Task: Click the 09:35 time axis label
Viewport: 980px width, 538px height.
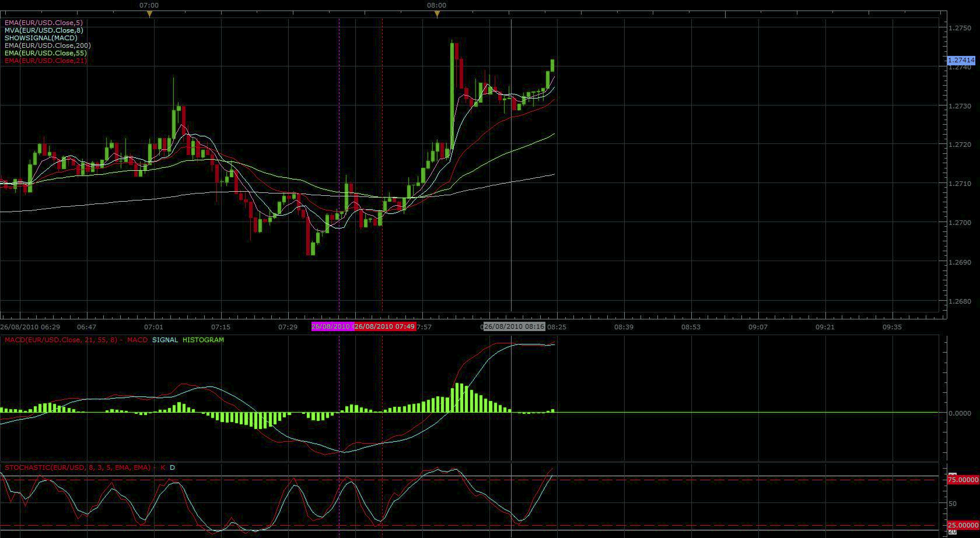Action: tap(892, 327)
